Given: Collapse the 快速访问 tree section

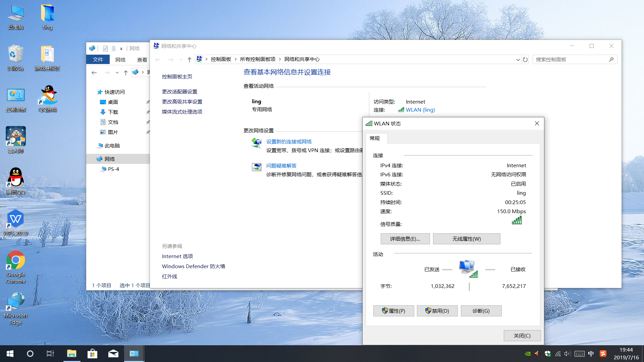Looking at the screenshot, I should pos(94,92).
